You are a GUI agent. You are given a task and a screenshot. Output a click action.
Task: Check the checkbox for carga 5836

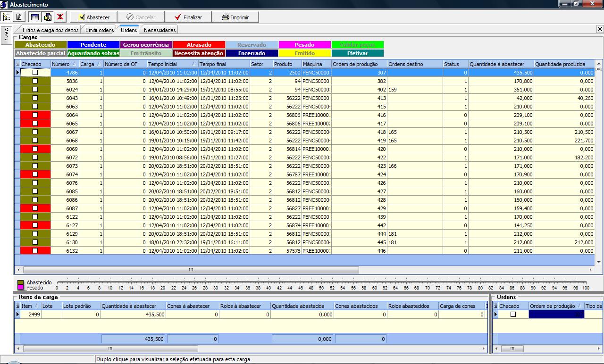pos(35,81)
